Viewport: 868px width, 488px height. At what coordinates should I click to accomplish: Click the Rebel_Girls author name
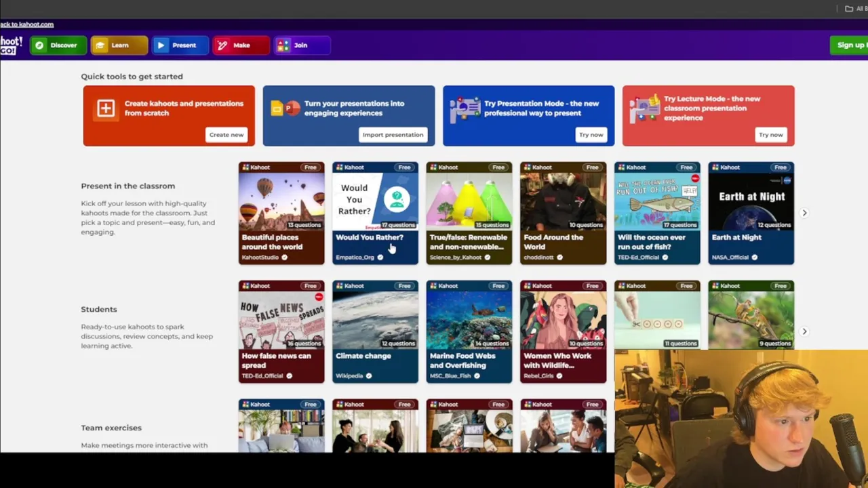pyautogui.click(x=538, y=376)
